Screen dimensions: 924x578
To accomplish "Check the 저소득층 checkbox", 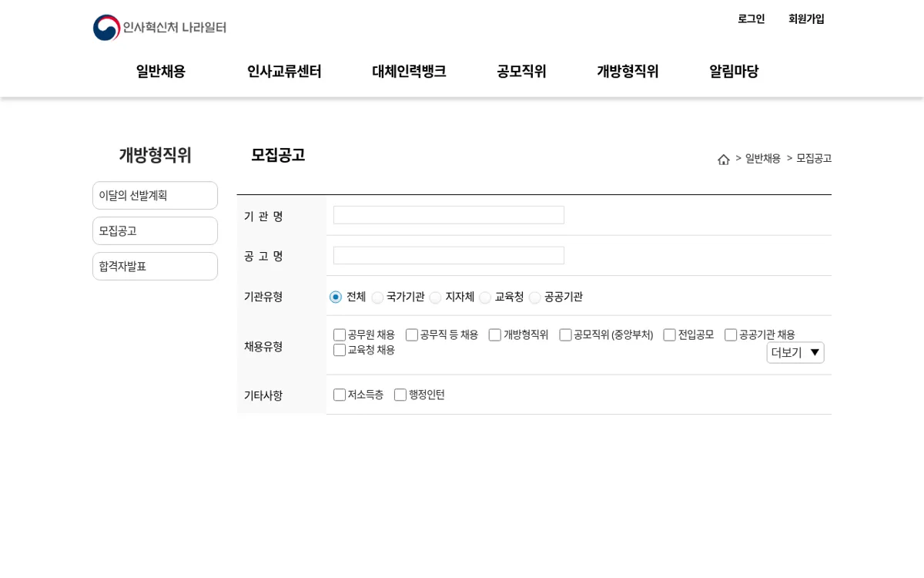I will pos(340,395).
